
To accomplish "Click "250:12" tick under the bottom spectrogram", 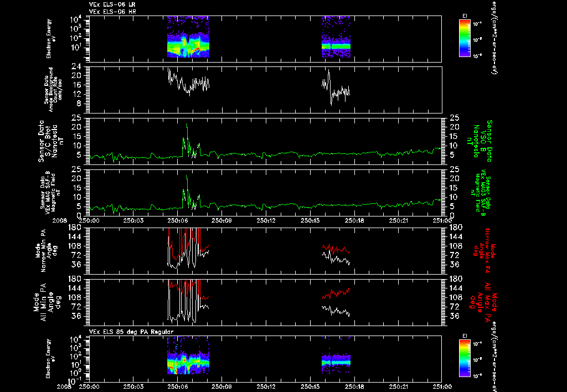I will (x=266, y=386).
